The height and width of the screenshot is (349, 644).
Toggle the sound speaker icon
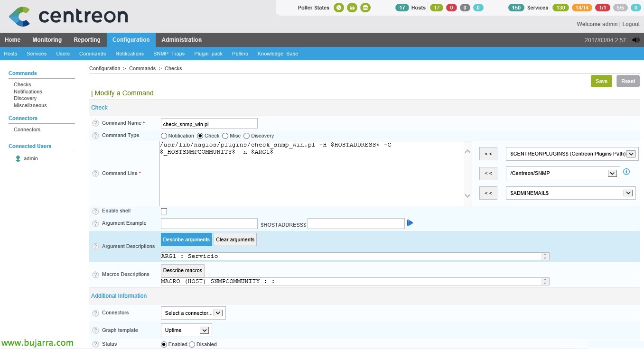pos(636,40)
